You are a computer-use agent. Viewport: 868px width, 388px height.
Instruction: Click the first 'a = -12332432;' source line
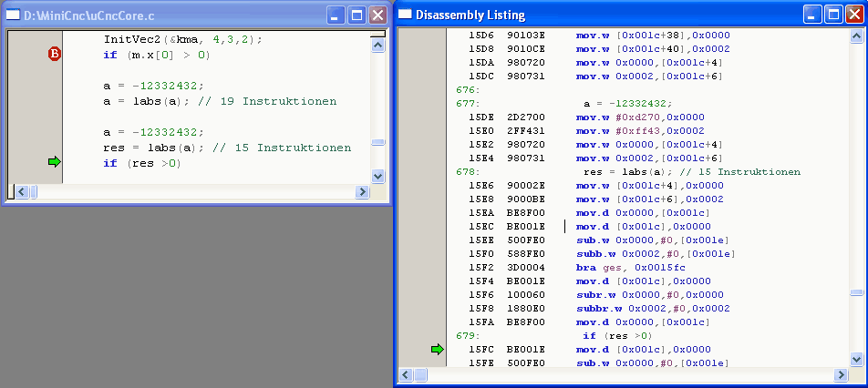click(x=153, y=87)
